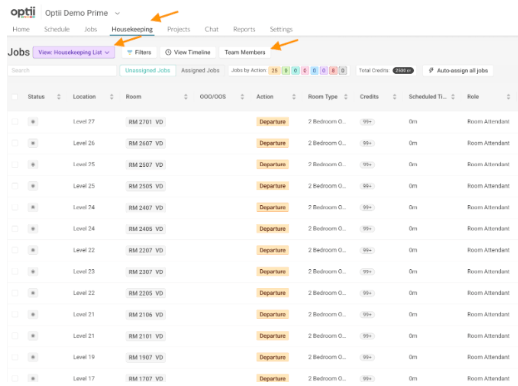Image resolution: width=518 pixels, height=386 pixels.
Task: Go to the Schedule tab
Action: click(x=57, y=29)
